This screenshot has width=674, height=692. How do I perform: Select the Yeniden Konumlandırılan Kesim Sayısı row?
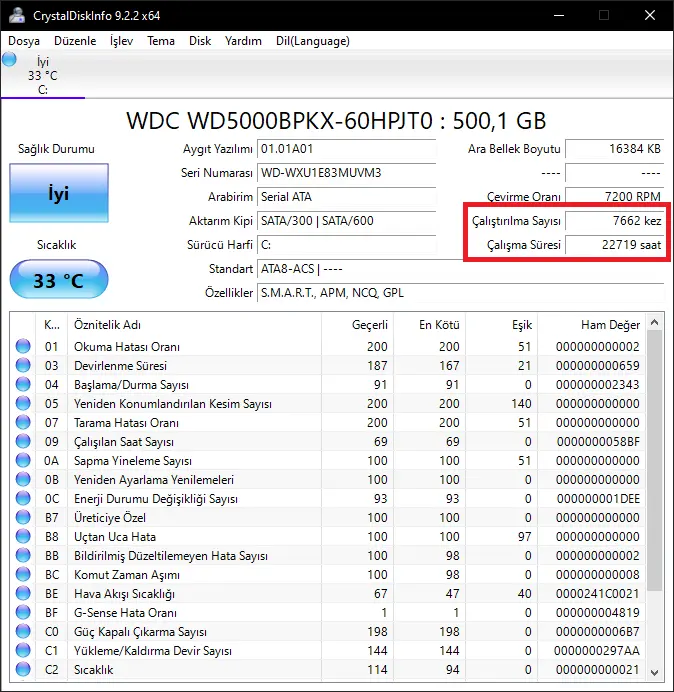point(328,403)
